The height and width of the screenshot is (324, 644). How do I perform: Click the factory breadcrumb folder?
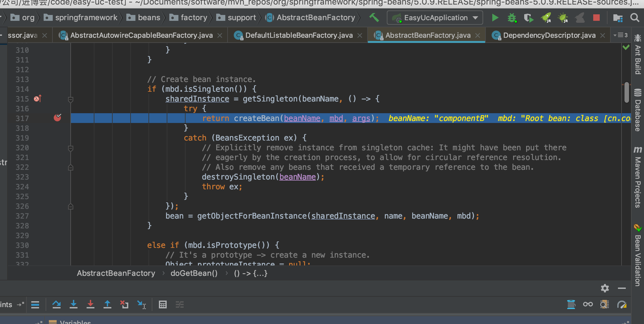(x=188, y=18)
